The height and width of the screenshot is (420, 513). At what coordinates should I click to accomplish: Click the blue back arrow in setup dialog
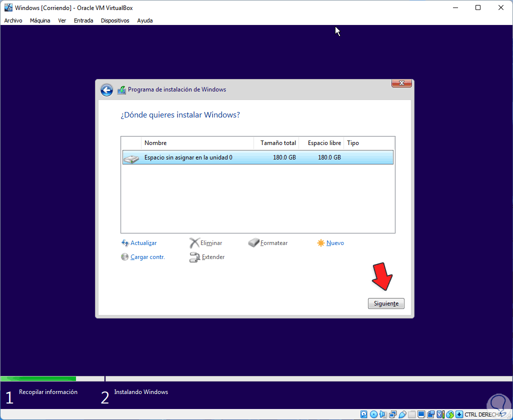point(106,90)
